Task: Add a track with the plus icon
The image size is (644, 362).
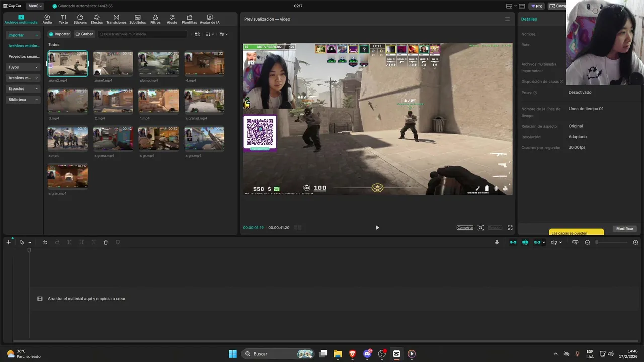Action: tap(8, 242)
